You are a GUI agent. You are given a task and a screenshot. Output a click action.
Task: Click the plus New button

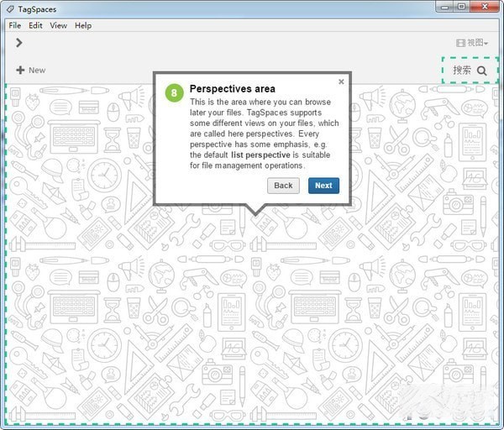point(30,70)
